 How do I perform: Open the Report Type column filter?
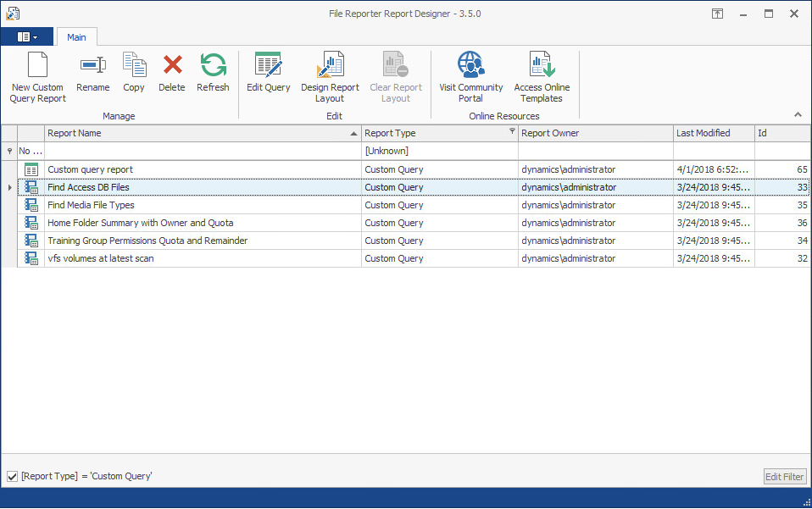(x=511, y=132)
